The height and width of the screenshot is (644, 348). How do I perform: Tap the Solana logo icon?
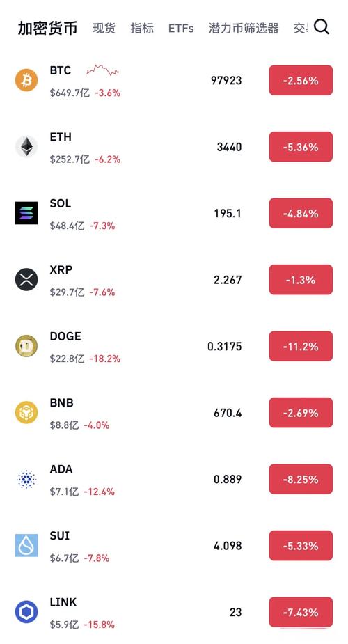click(x=26, y=213)
